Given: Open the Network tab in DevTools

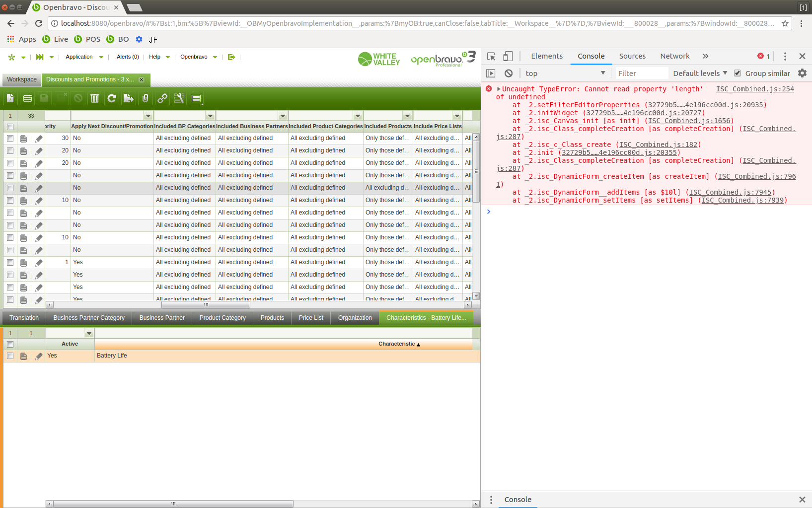Looking at the screenshot, I should tap(674, 56).
